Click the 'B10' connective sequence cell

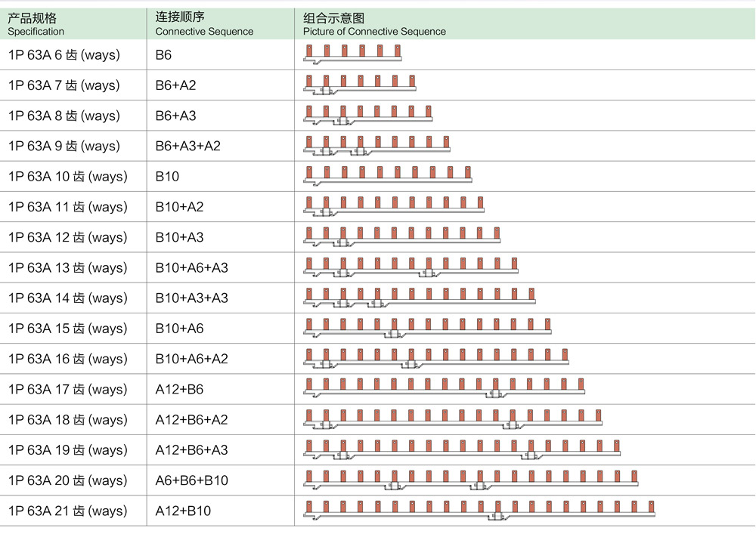coord(220,176)
